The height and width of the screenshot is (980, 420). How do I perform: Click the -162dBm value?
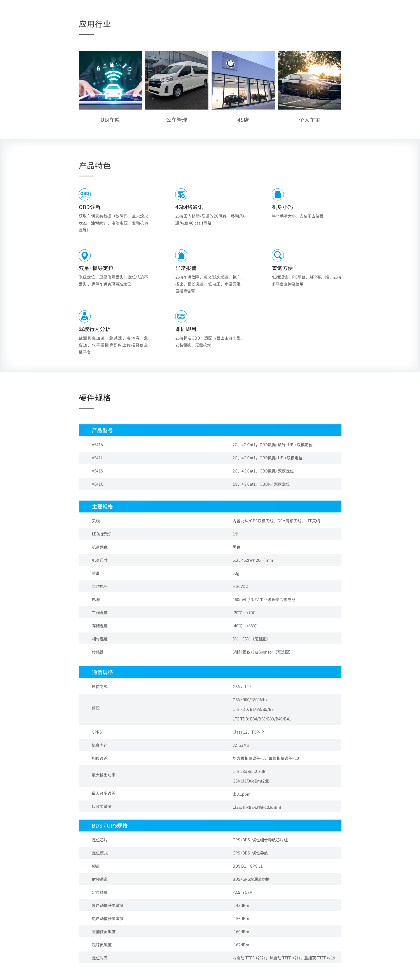point(241,945)
